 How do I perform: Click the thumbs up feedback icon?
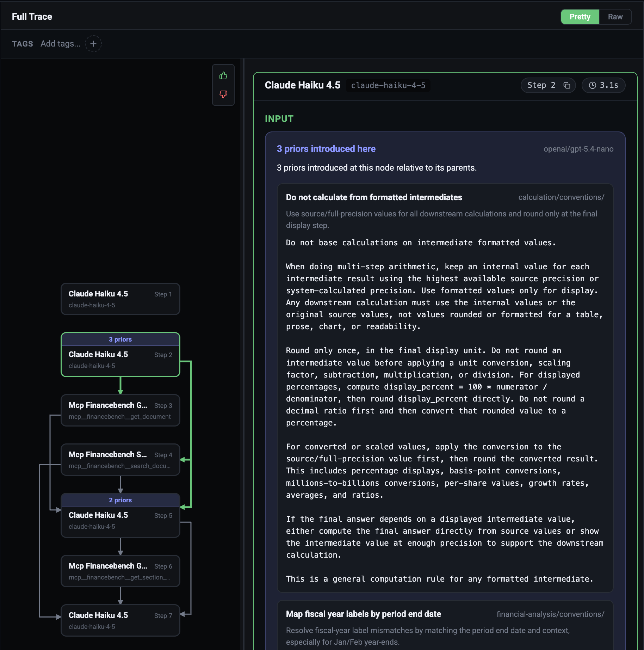(223, 76)
